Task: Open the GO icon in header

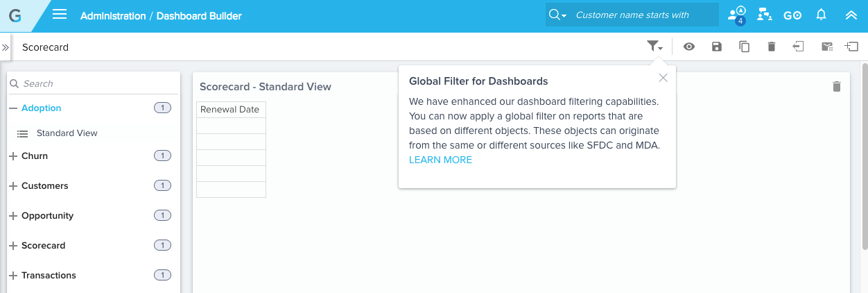Action: coord(792,15)
